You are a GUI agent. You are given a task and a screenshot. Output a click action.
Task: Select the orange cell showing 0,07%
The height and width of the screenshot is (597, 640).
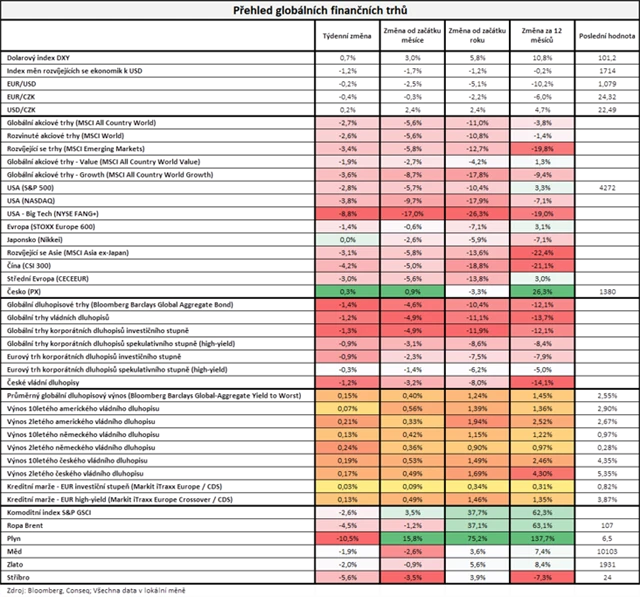tap(347, 408)
